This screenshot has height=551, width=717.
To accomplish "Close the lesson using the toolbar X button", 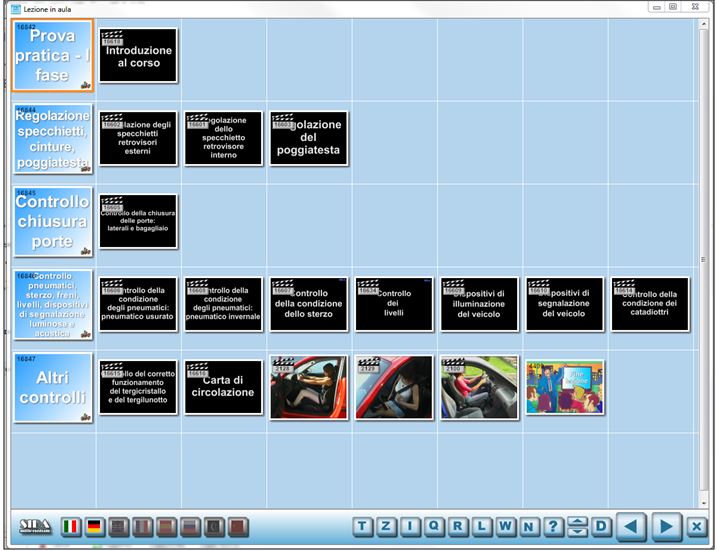I will coord(697,527).
